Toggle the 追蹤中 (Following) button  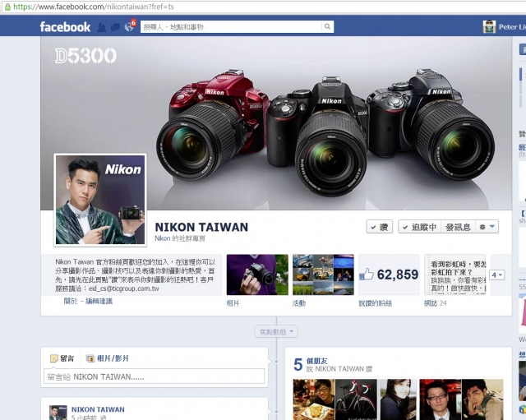click(x=420, y=227)
